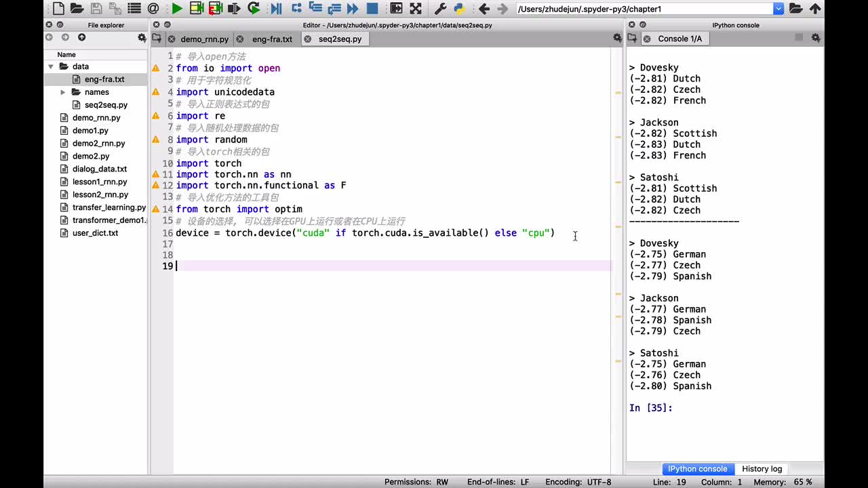The width and height of the screenshot is (868, 488).
Task: Switch to eng-fra.txt editor tab
Action: pos(272,39)
